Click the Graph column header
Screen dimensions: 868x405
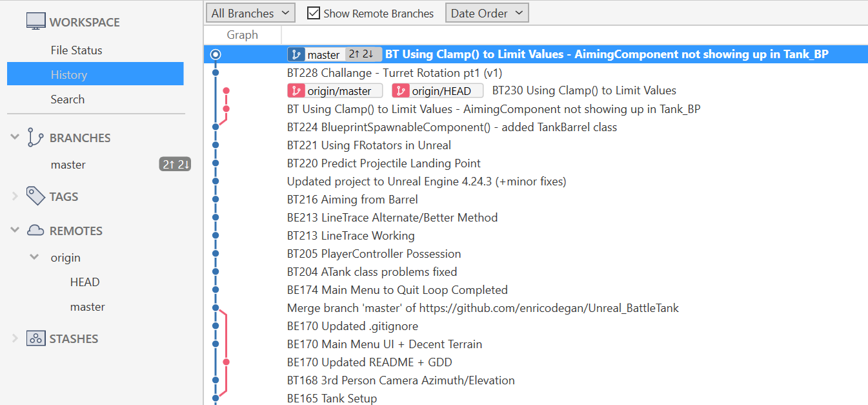click(243, 35)
